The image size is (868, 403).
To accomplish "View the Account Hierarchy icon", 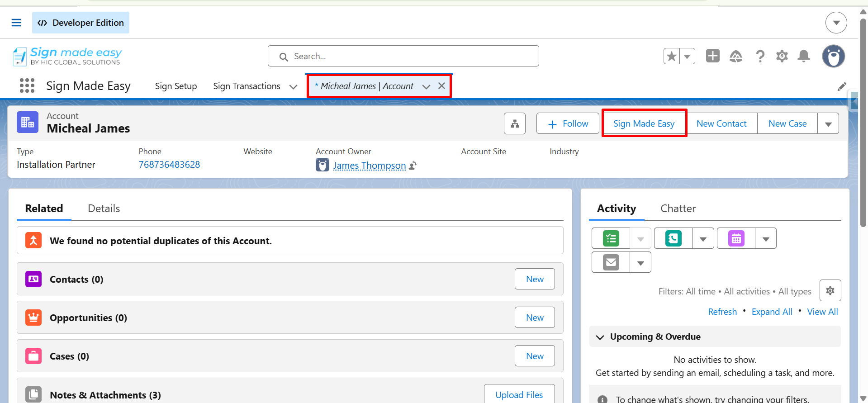I will click(x=515, y=123).
